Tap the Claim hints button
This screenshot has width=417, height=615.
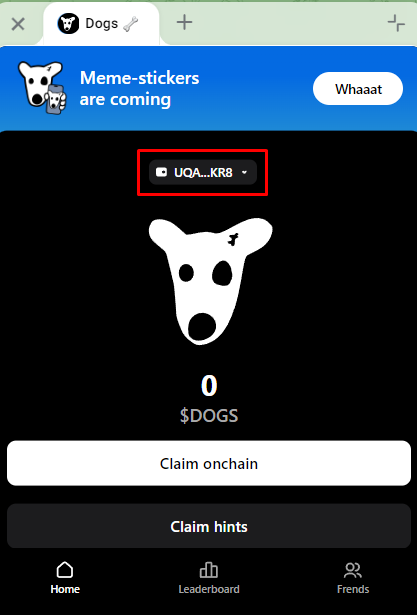pos(209,526)
